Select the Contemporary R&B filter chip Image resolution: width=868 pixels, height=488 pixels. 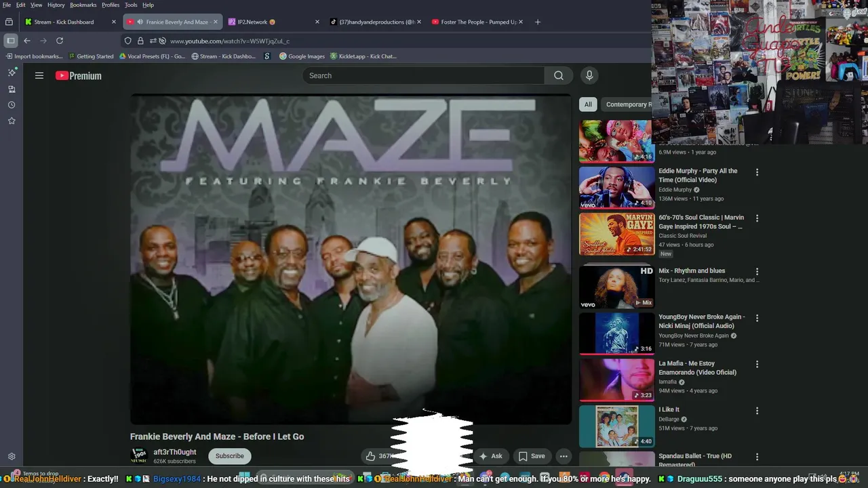point(627,104)
